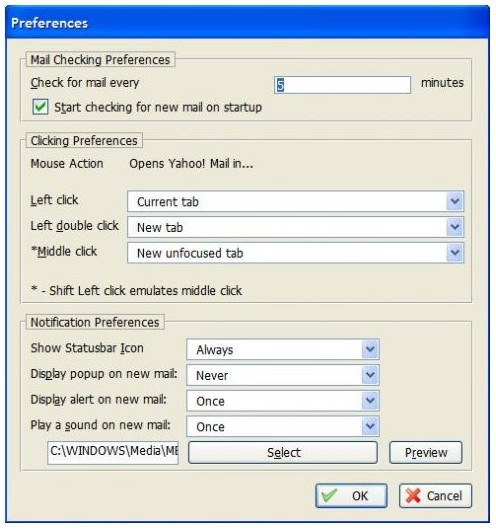Image resolution: width=496 pixels, height=530 pixels.
Task: Expand the Display popup on new mail arrow
Action: 370,375
